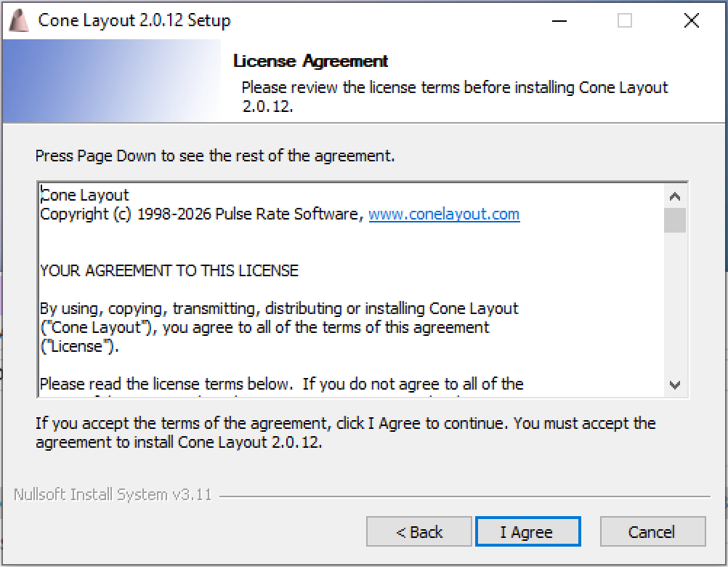Click the Cone Layout icon in title bar
728x567 pixels.
click(x=19, y=20)
